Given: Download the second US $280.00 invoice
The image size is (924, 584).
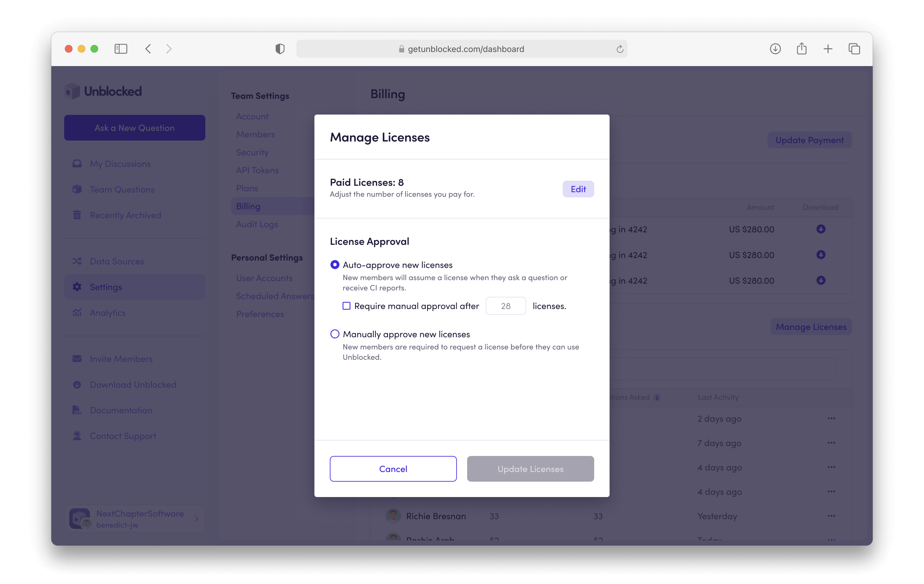Looking at the screenshot, I should coord(820,255).
